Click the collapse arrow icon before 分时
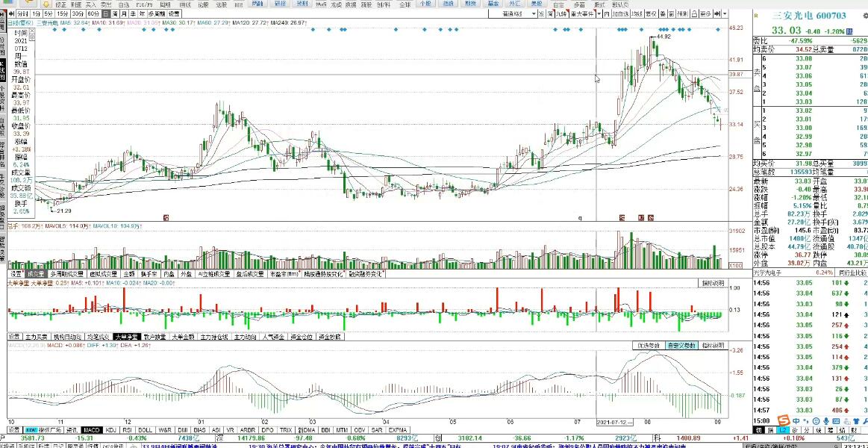The height and width of the screenshot is (448, 868). pyautogui.click(x=10, y=14)
